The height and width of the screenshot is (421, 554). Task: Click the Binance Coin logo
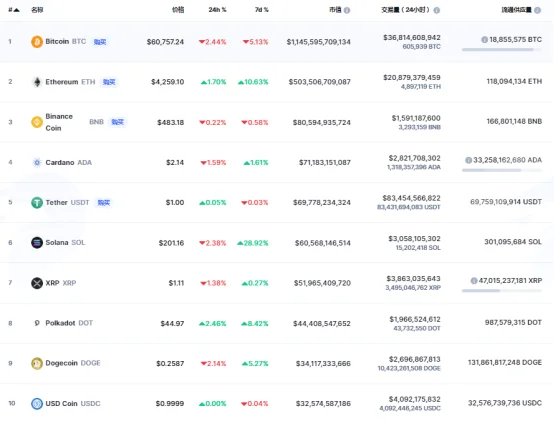[37, 122]
